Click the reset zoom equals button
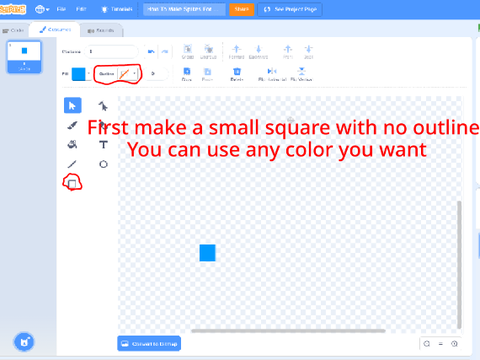 click(441, 344)
